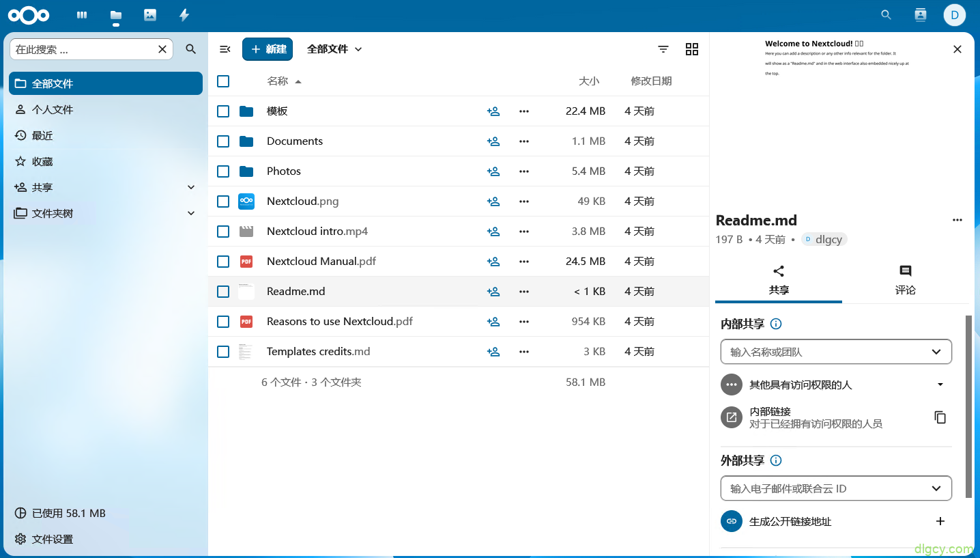Check the box for Nextcloud Manual.pdf
Screen dimensions: 980x558
[223, 262]
